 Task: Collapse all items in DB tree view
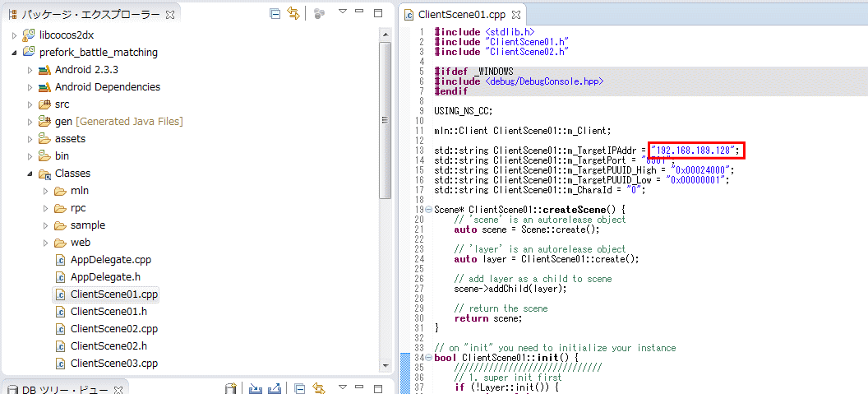pos(299,388)
